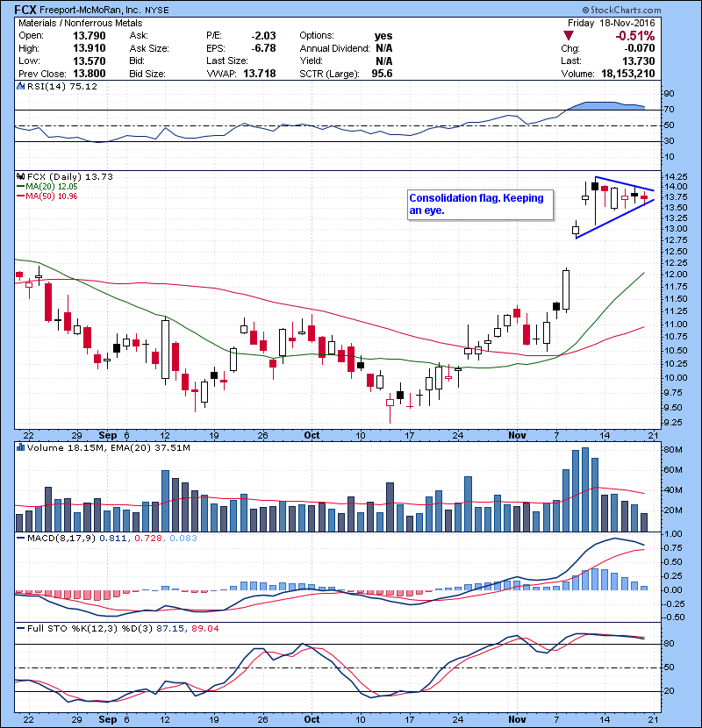Click the MACD(8,17,9) indicator label
This screenshot has width=702, height=728.
pyautogui.click(x=61, y=539)
